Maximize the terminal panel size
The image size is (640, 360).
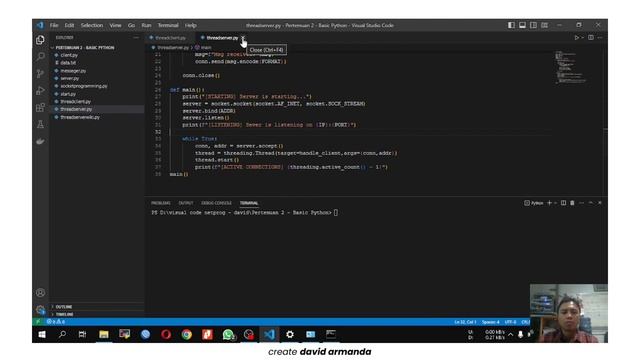[x=591, y=203]
